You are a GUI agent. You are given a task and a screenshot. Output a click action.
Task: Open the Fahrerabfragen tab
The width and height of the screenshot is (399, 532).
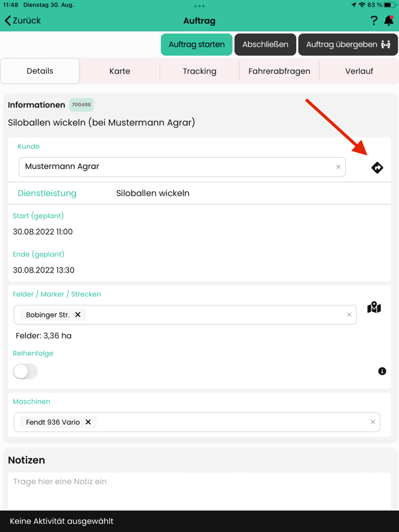279,71
